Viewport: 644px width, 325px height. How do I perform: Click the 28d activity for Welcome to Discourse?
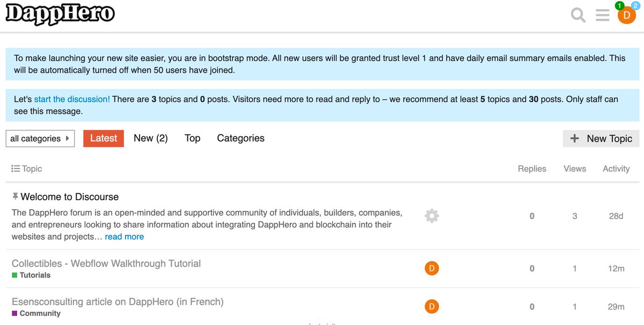(616, 216)
